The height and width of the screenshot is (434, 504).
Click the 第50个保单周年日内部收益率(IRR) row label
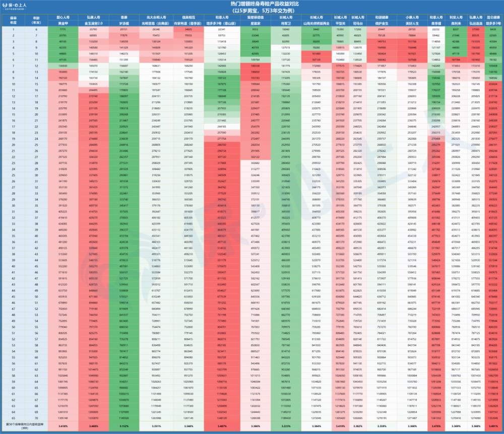point(25,426)
